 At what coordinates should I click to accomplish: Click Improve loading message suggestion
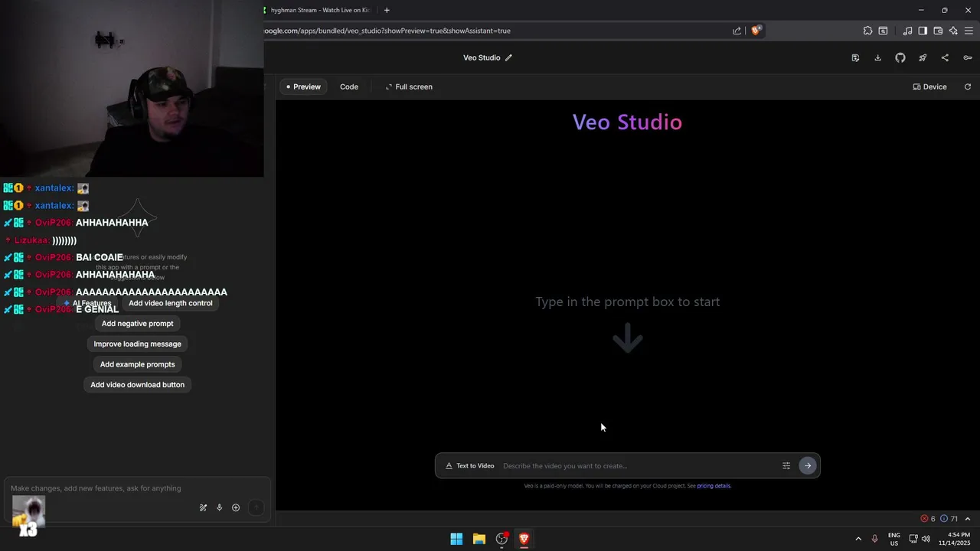pos(138,344)
